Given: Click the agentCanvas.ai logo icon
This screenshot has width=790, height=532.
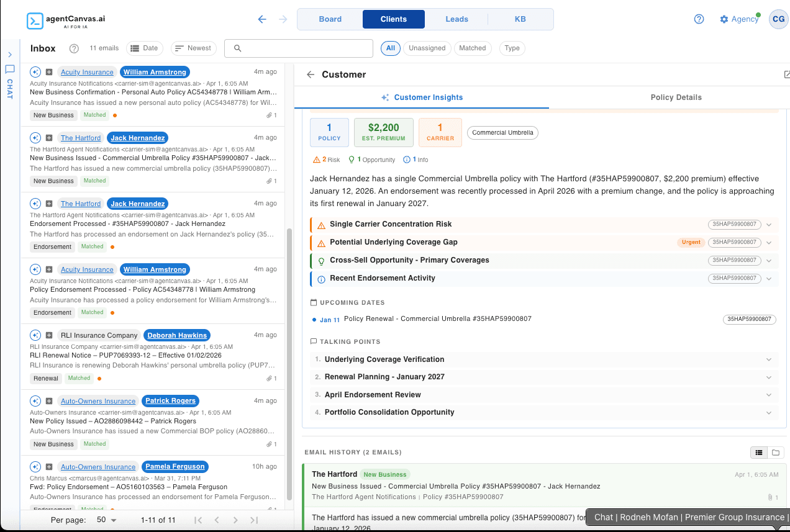Looking at the screenshot, I should [35, 21].
